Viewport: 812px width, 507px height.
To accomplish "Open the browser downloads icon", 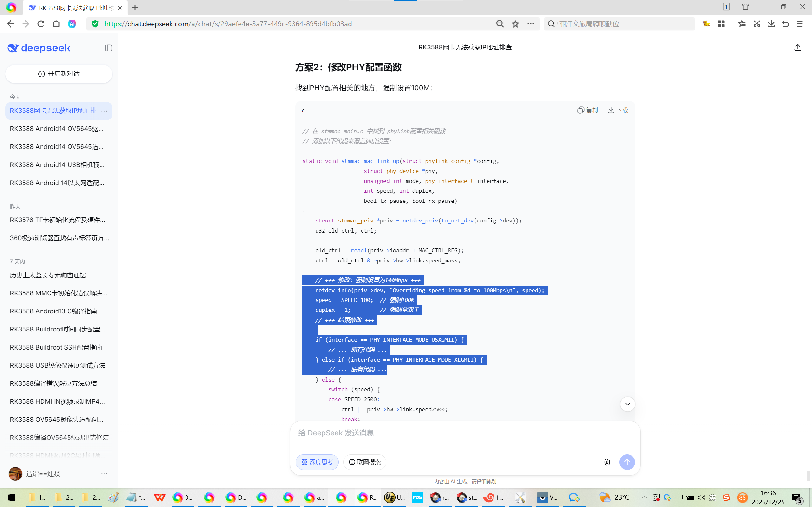I will (x=771, y=24).
